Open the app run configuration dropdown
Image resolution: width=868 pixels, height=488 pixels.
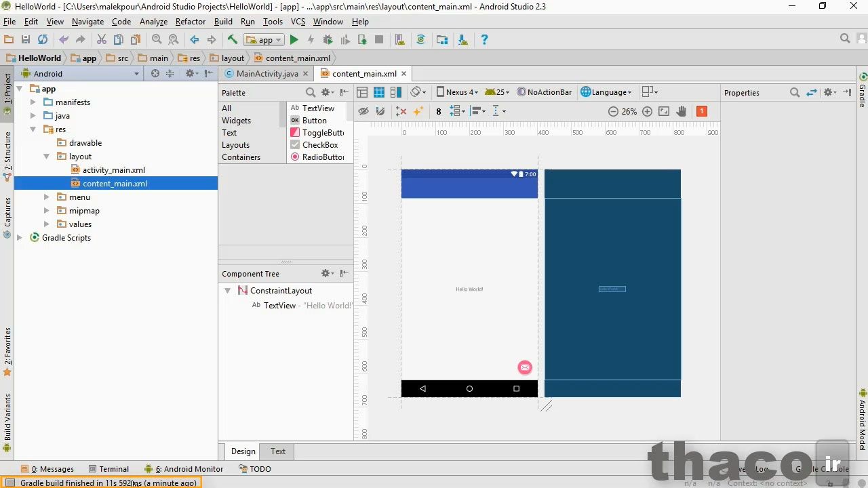click(264, 40)
